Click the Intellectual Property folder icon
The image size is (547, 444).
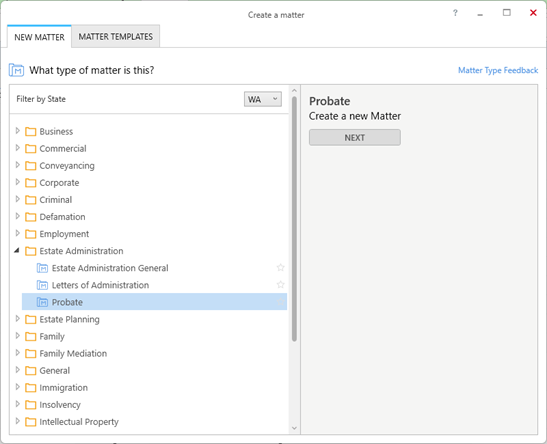coord(31,422)
